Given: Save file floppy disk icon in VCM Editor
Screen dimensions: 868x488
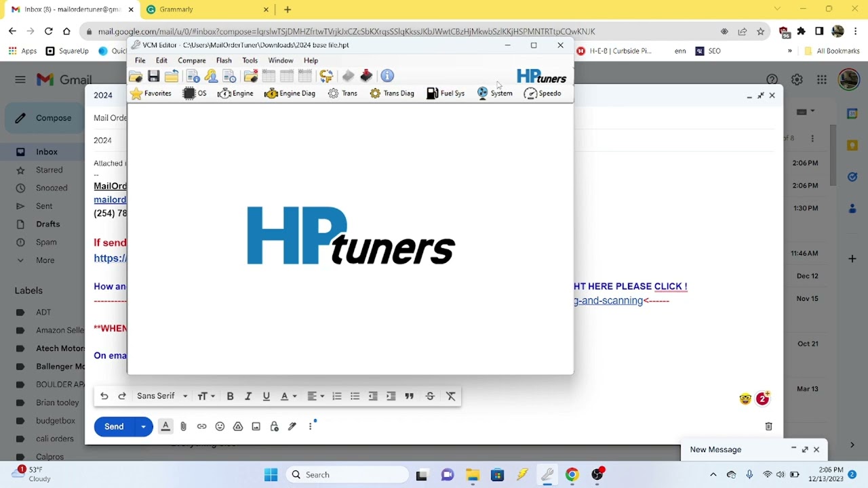Looking at the screenshot, I should [154, 76].
